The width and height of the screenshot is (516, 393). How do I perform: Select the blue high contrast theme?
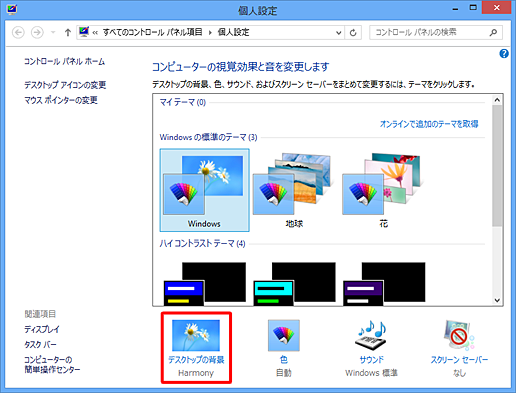pyautogui.click(x=205, y=283)
